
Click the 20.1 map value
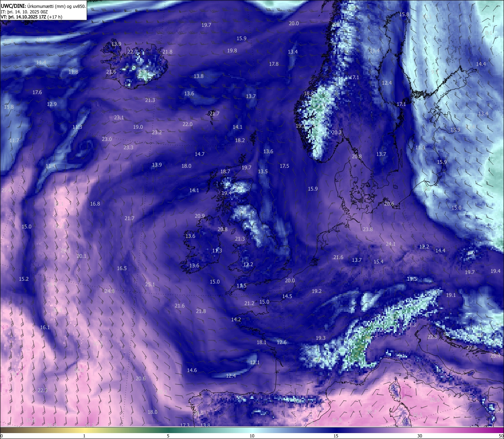tap(82, 256)
